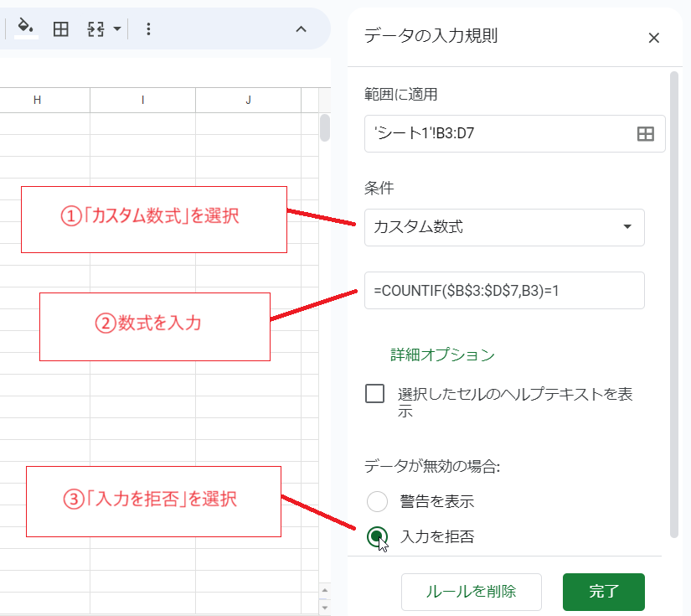Open the カスタム数式 condition dropdown
This screenshot has height=616, width=691.
504,227
